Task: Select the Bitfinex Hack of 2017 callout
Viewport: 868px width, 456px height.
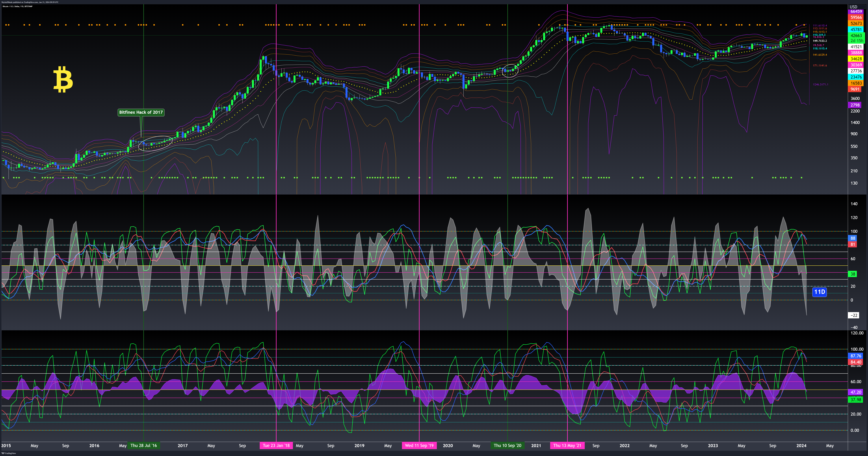Action: [141, 112]
